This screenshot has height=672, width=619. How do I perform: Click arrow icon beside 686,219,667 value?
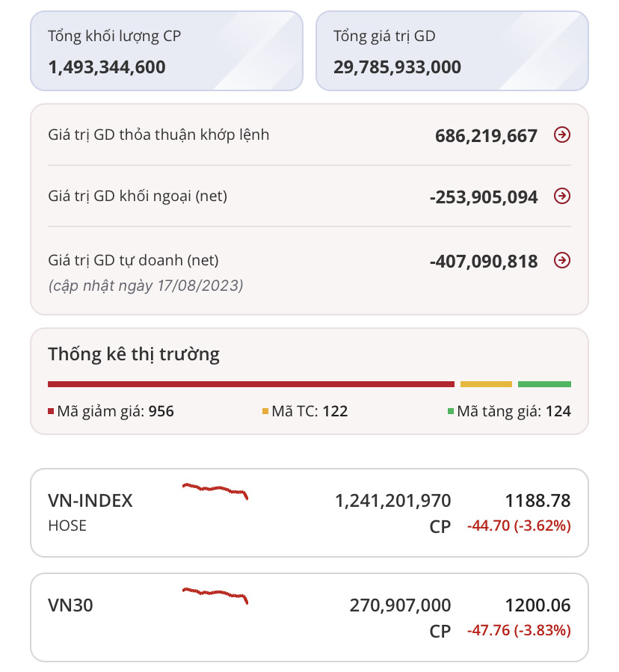[x=562, y=135]
